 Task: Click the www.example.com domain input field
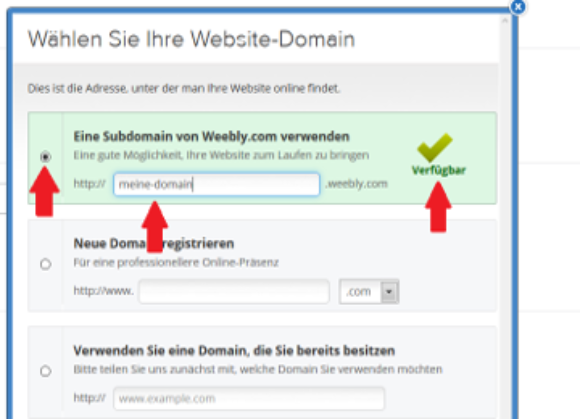(249, 398)
